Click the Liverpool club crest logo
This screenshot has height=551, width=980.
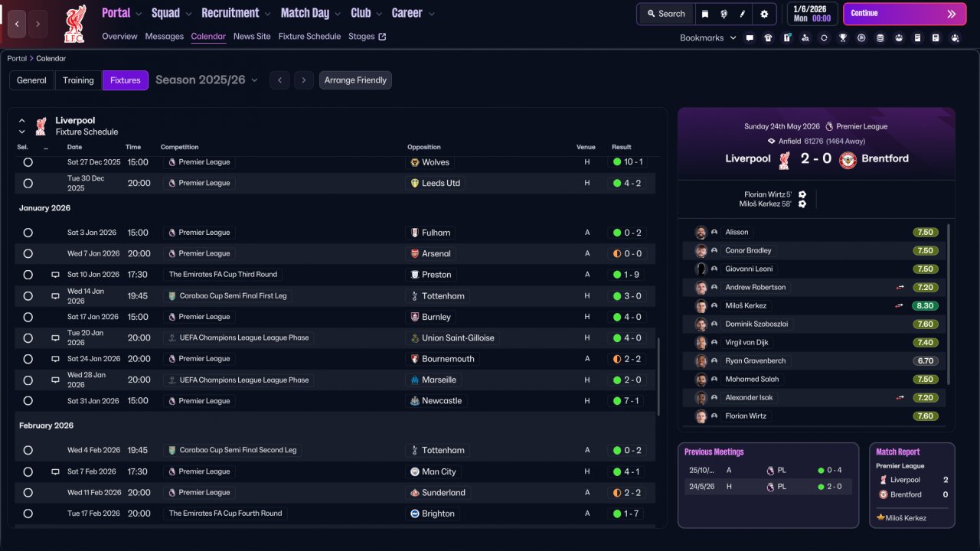[x=75, y=23]
